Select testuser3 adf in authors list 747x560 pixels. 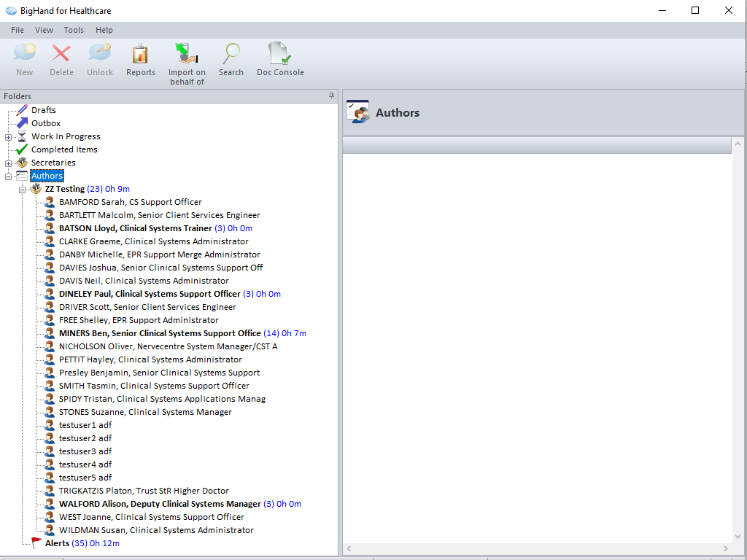85,451
